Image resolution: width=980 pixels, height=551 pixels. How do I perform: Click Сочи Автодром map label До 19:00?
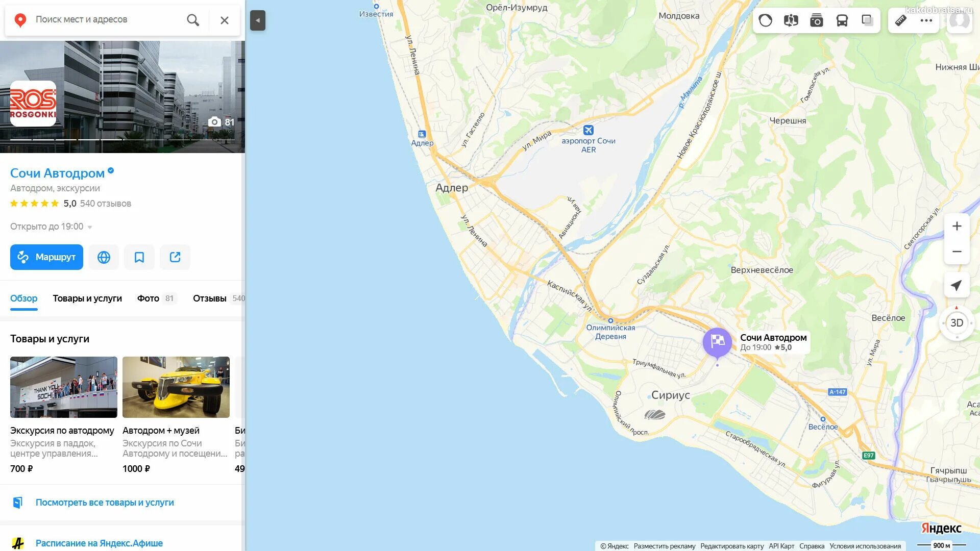[x=773, y=342]
